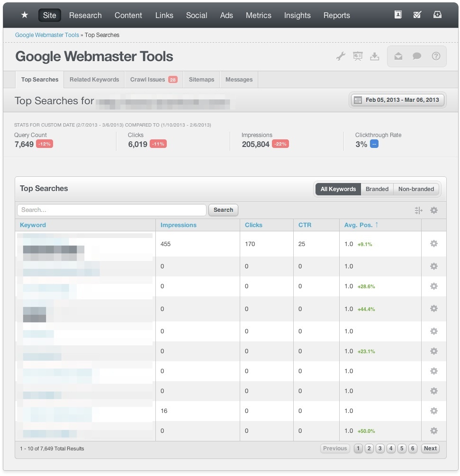The width and height of the screenshot is (460, 476).
Task: Click the download export icon
Action: [375, 56]
